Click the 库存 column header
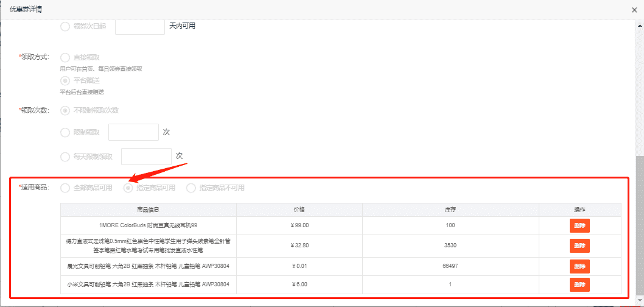 (x=450, y=210)
